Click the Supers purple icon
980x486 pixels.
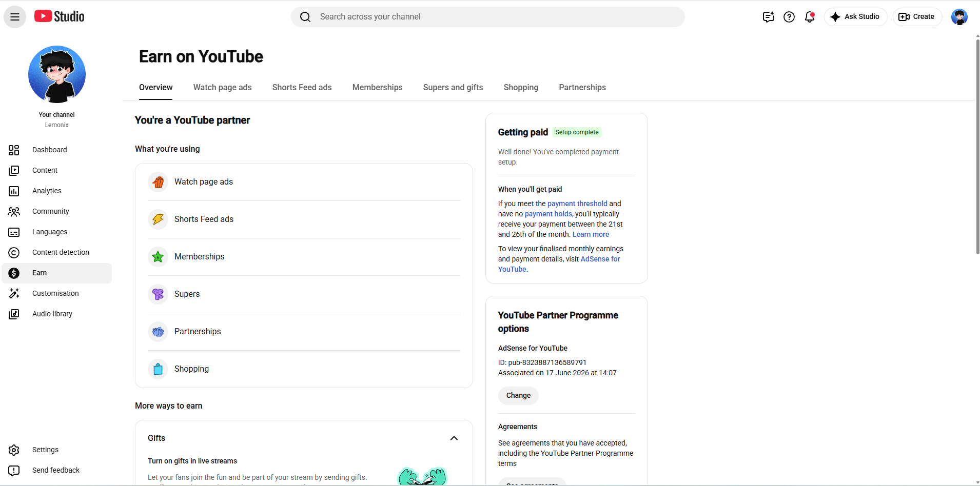(158, 294)
